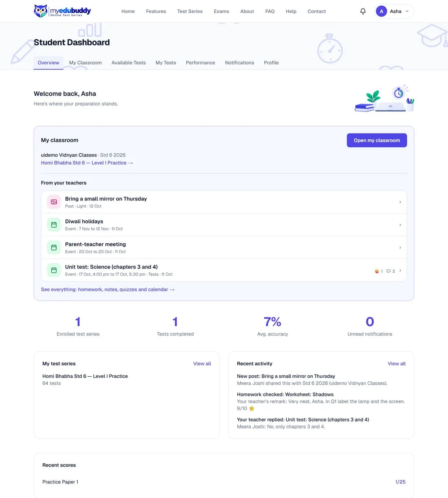
Task: Click calendar icon next to Unit test Science
Action: pyautogui.click(x=54, y=270)
